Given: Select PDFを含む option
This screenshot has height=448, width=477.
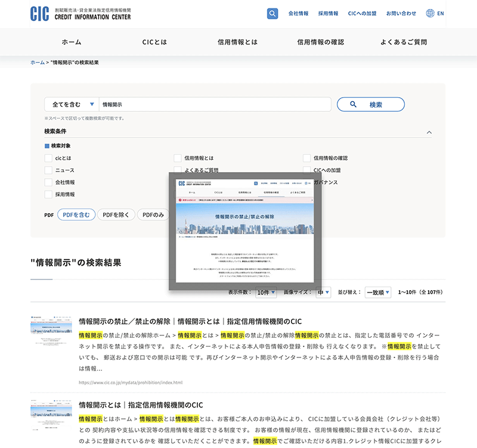Looking at the screenshot, I should (76, 214).
